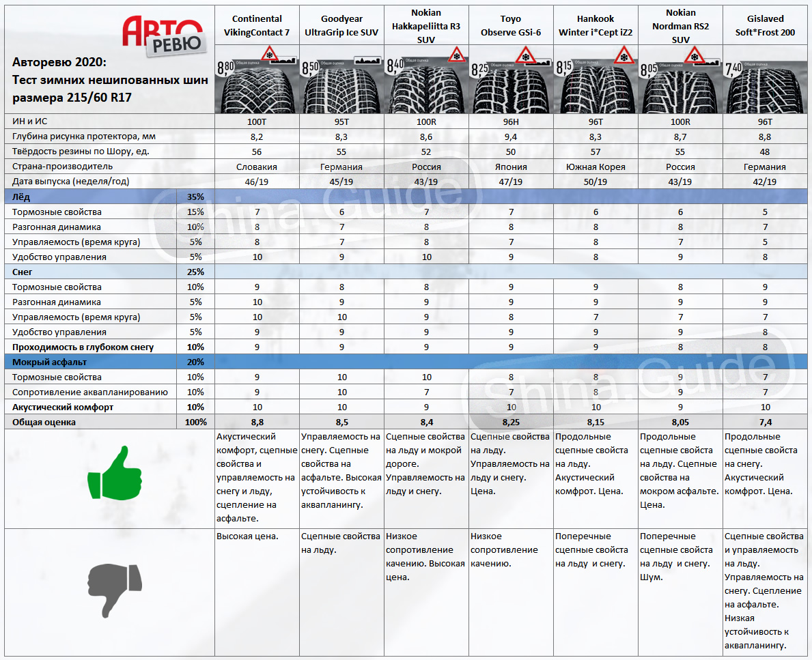Open the Goodyear UltraGrip Ice SUV tire photo
Image resolution: width=812 pixels, height=660 pixels.
click(341, 79)
